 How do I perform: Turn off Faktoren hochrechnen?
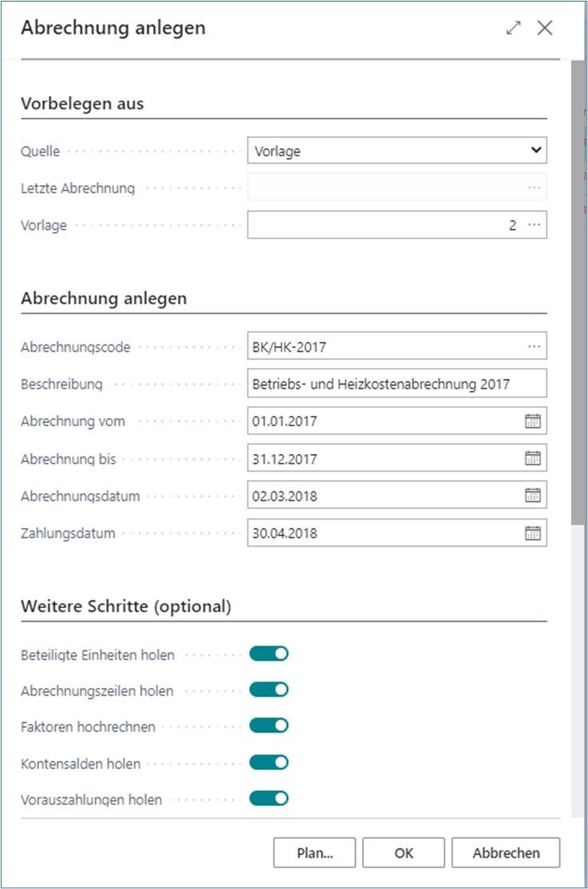coord(269,726)
